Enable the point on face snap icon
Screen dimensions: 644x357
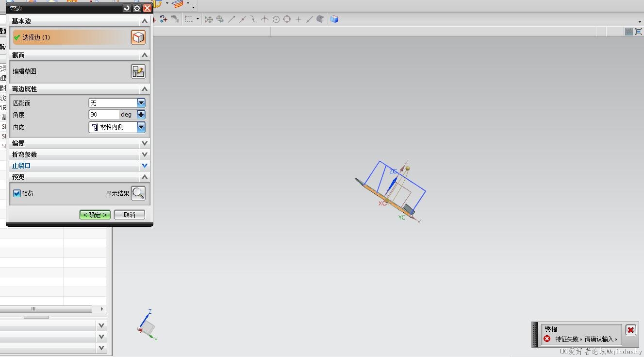(320, 19)
